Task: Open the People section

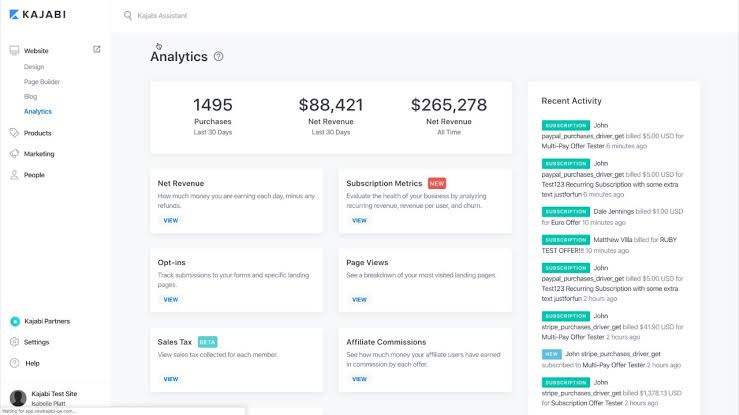Action: pyautogui.click(x=34, y=175)
